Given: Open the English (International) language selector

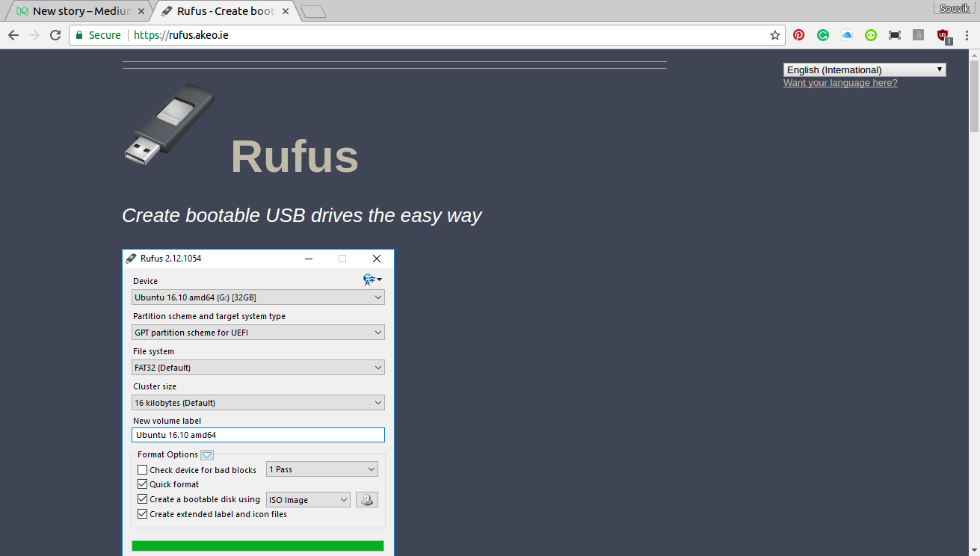Looking at the screenshot, I should (x=865, y=69).
